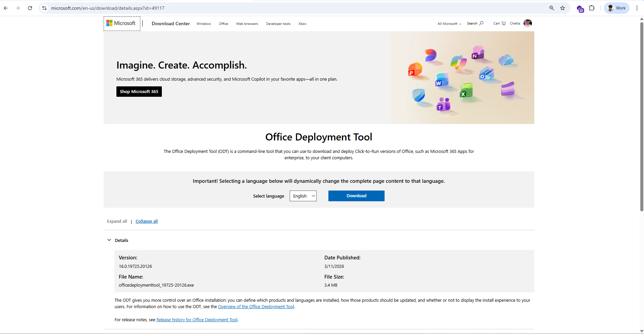Expand the All Microsoft menu
The image size is (644, 334).
click(x=450, y=24)
